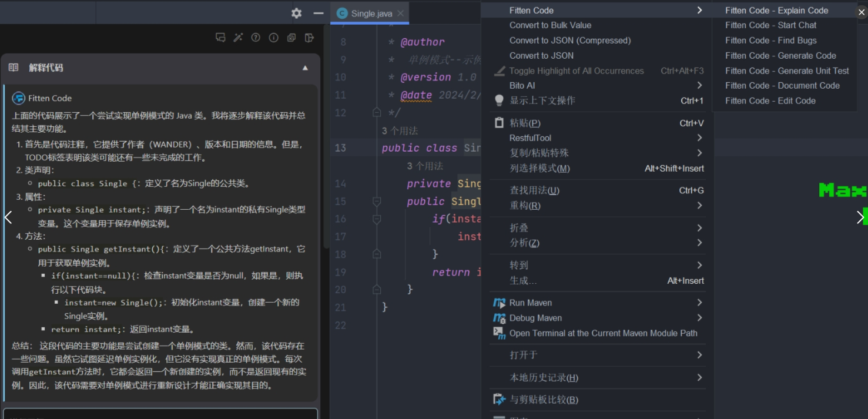Clear conversations with the stacked-x icon

pos(290,38)
